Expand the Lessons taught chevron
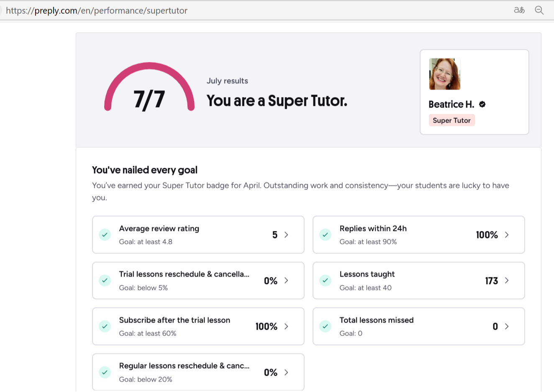This screenshot has width=554, height=392. (507, 280)
